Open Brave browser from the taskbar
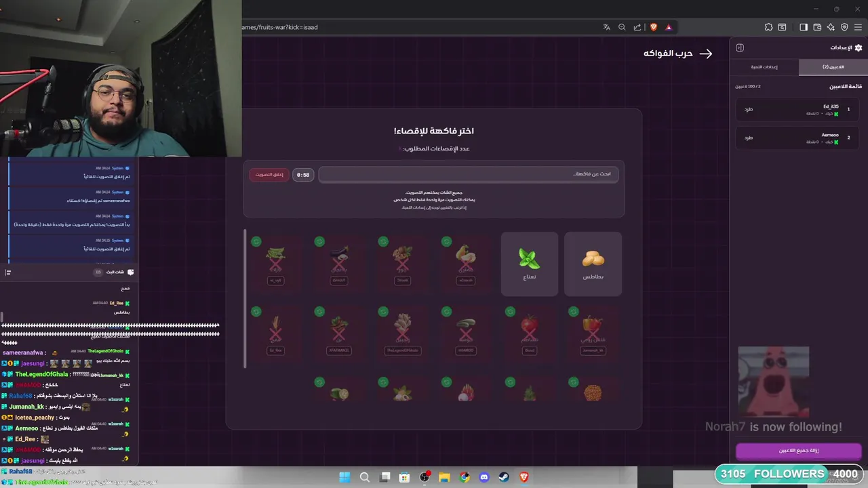 pyautogui.click(x=524, y=477)
